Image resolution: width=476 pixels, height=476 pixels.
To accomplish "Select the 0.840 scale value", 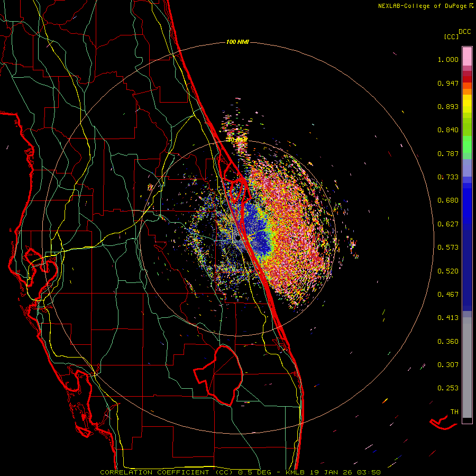I will [x=448, y=130].
